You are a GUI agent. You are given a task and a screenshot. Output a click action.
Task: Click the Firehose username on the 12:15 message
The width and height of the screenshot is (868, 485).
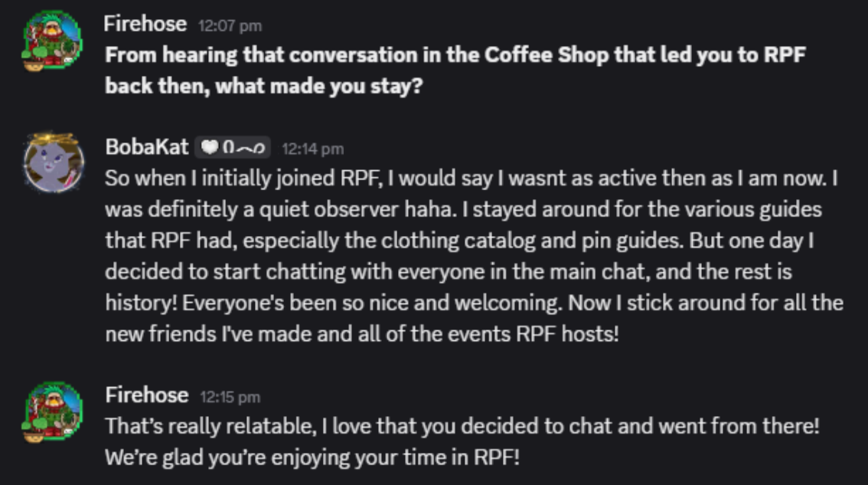[x=145, y=396]
